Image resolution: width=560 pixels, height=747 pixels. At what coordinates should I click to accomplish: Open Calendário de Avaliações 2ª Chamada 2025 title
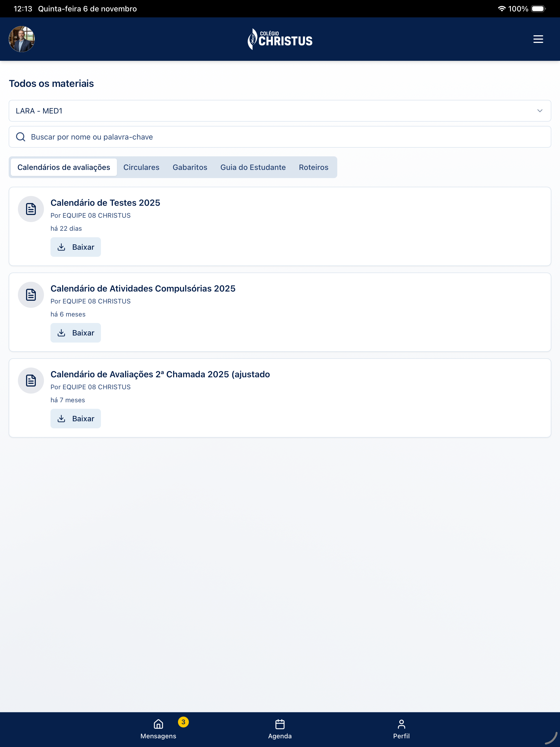(x=160, y=374)
